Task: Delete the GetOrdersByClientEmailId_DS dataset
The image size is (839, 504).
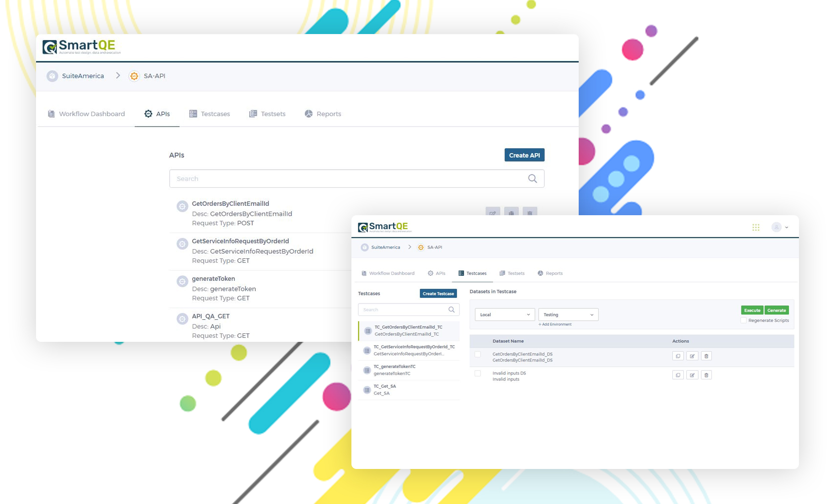Action: pyautogui.click(x=706, y=356)
